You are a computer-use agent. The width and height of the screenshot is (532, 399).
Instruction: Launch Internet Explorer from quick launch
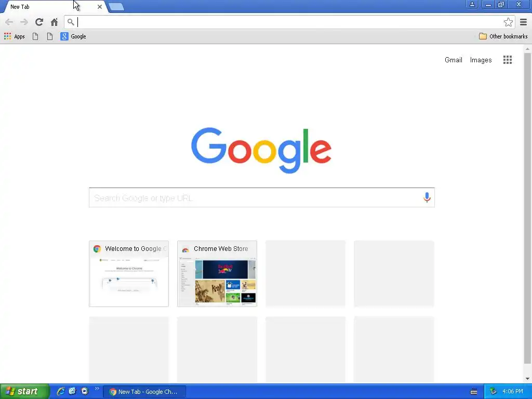click(61, 392)
